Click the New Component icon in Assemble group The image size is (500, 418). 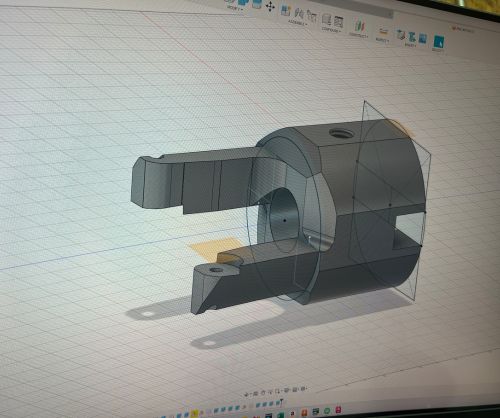click(285, 10)
